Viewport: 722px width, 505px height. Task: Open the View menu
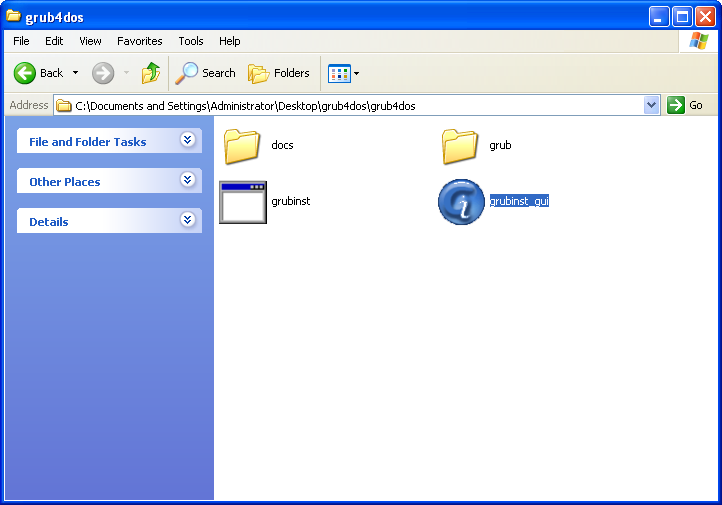(x=90, y=41)
